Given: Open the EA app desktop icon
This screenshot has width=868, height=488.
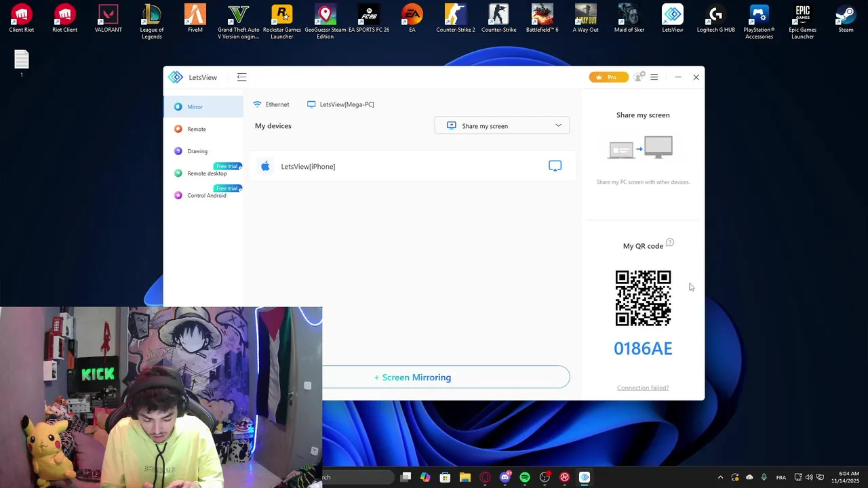Looking at the screenshot, I should 412,19.
